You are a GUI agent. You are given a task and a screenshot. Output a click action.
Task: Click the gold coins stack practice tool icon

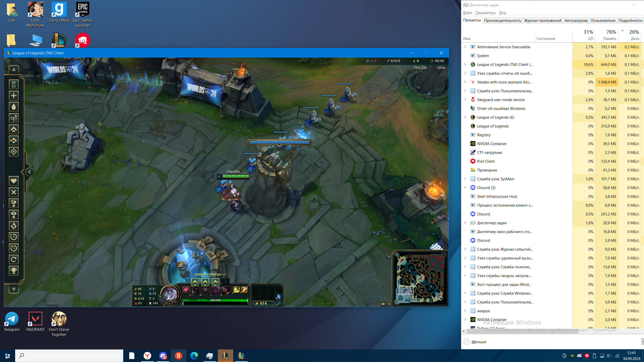click(14, 118)
